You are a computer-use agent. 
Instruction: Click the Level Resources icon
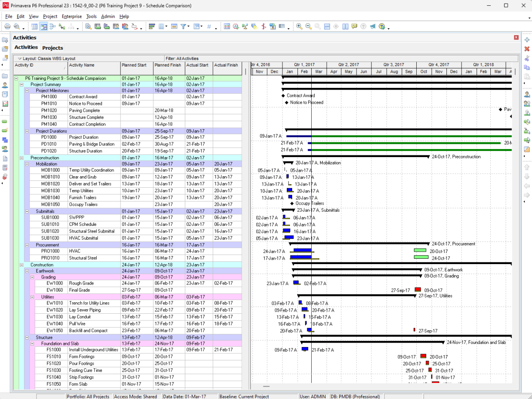[x=245, y=27]
